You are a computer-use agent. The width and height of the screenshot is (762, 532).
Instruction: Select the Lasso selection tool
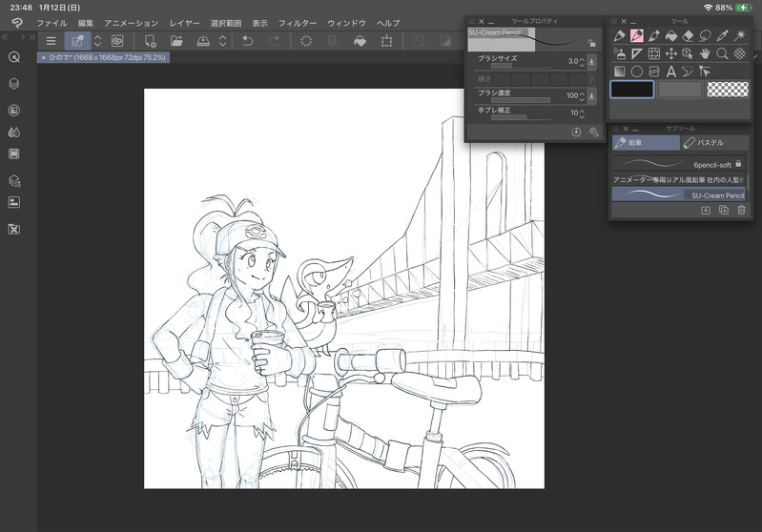pos(705,35)
